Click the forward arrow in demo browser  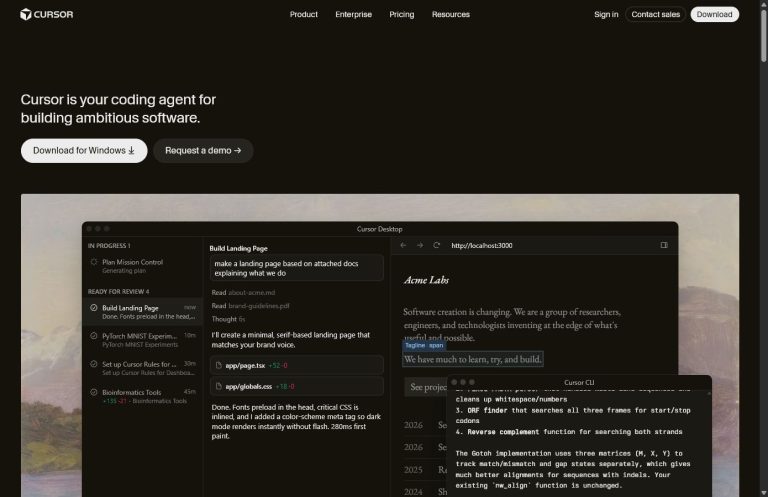[420, 245]
